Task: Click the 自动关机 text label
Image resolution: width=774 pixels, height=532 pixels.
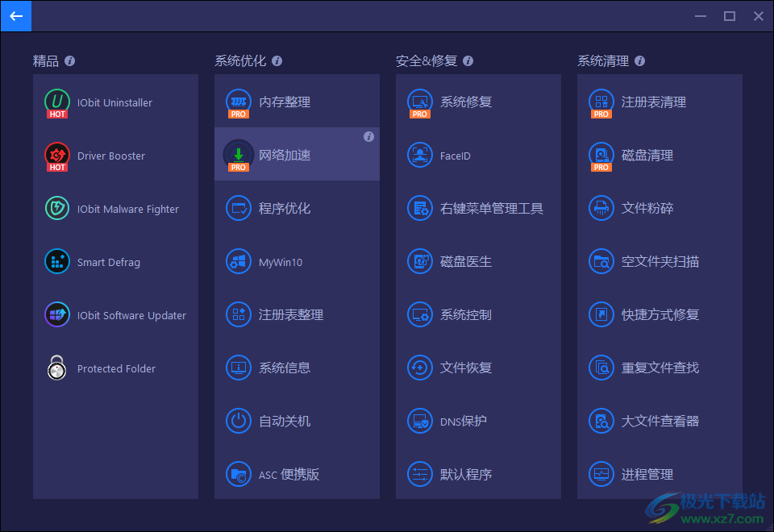Action: pos(285,421)
